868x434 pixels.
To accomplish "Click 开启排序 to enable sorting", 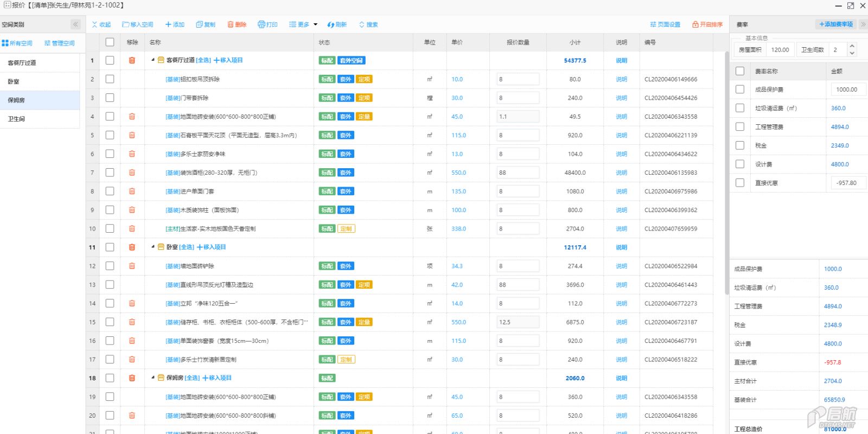I will [707, 24].
